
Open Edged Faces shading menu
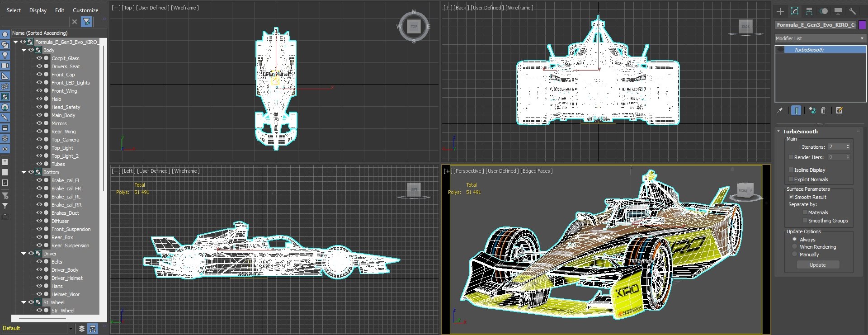[x=537, y=171]
